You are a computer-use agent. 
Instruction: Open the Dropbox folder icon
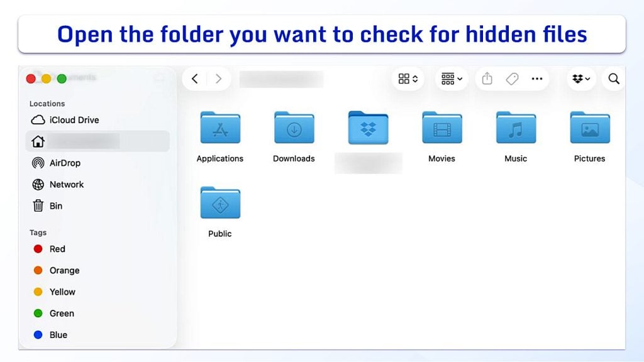[368, 128]
